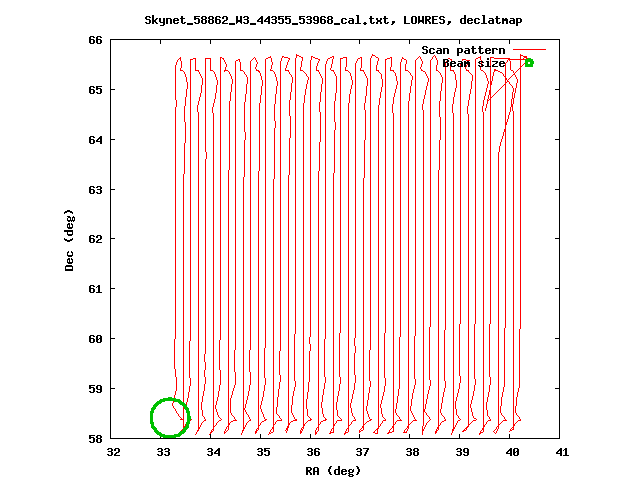Click y-axis tick label 63
This screenshot has height=480, width=640.
click(95, 189)
